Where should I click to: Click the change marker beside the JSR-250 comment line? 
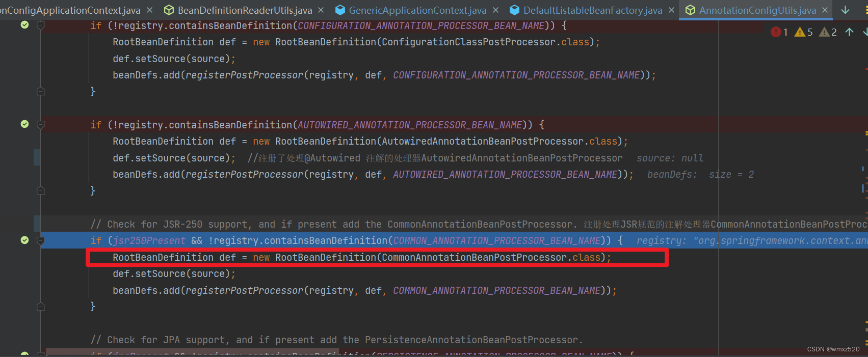[x=37, y=224]
